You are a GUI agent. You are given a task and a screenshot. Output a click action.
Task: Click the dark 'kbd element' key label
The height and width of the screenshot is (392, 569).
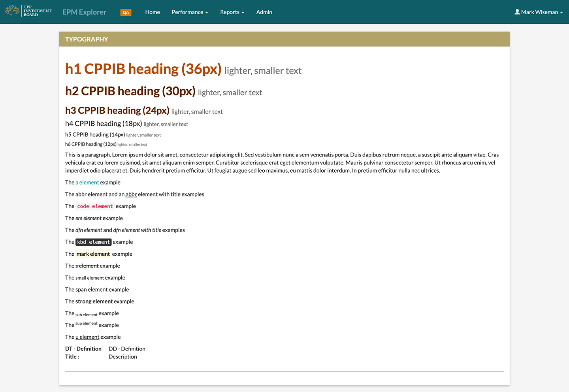[93, 242]
